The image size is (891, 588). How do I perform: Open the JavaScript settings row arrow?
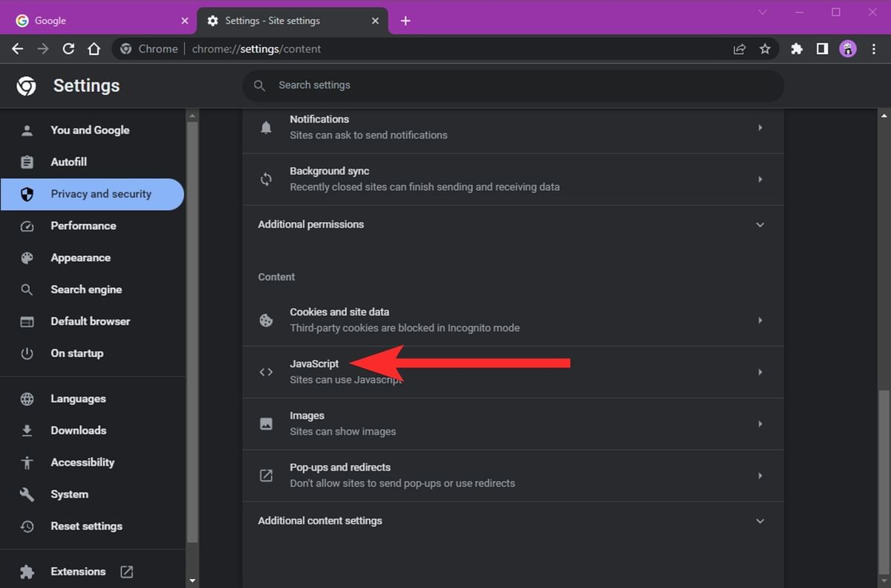pyautogui.click(x=760, y=372)
